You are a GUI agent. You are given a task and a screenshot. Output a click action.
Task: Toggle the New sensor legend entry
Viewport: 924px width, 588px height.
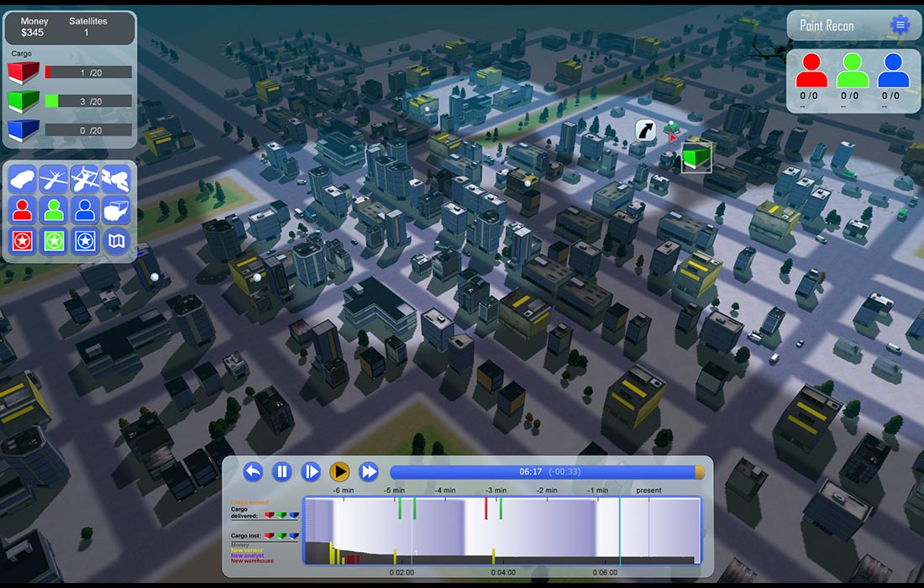point(247,550)
